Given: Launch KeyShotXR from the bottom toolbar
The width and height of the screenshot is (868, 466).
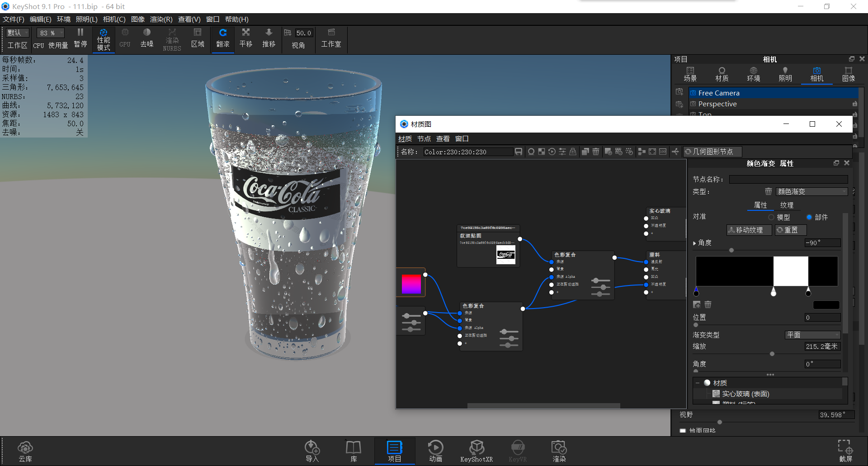Looking at the screenshot, I should coord(476,451).
